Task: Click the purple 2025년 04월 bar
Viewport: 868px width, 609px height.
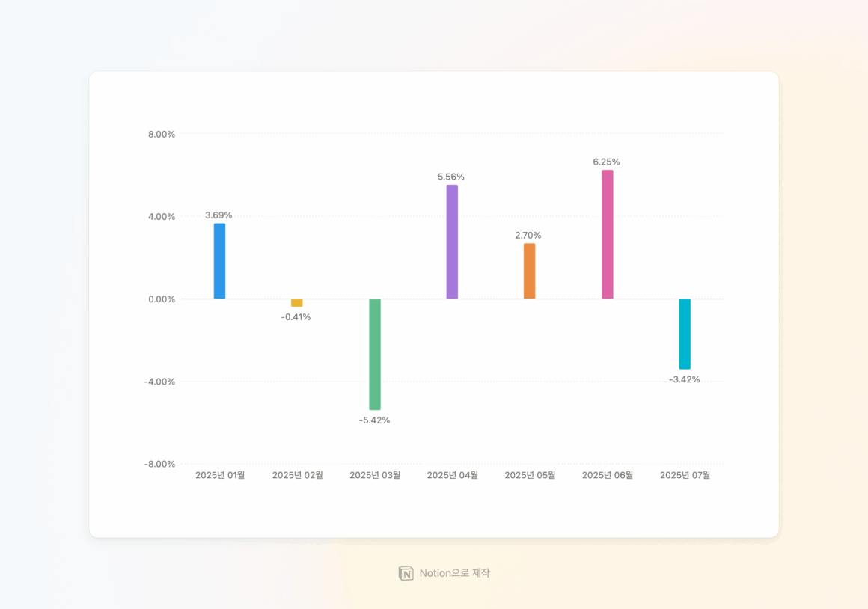Action: coord(452,242)
